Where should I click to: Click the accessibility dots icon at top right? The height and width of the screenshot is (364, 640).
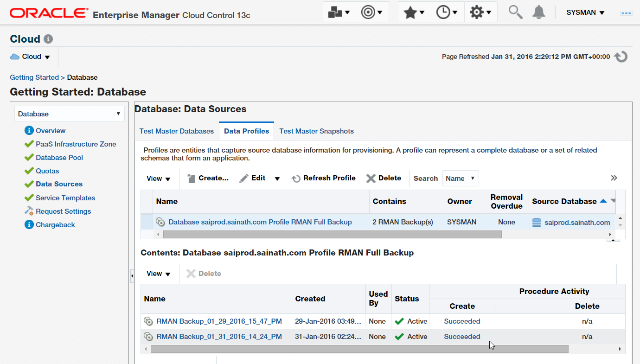[627, 13]
